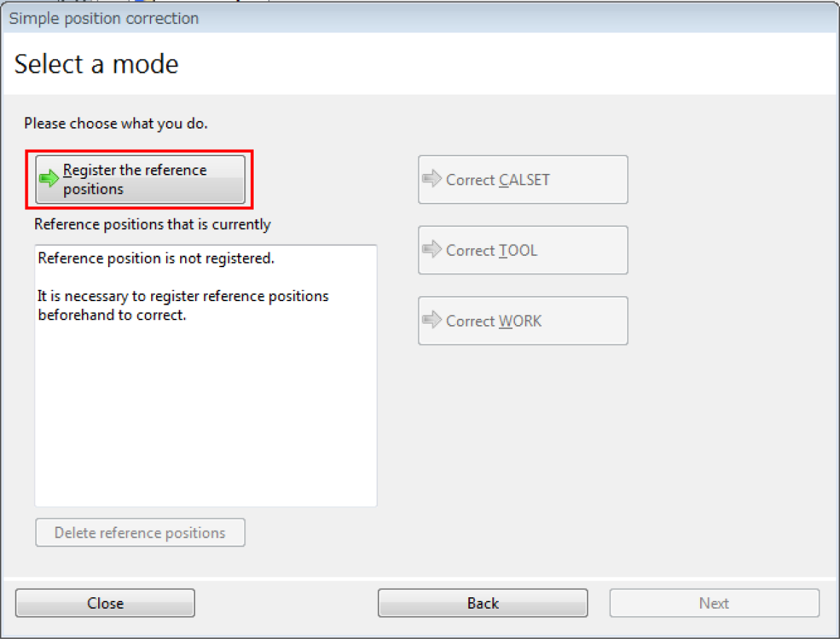This screenshot has width=840, height=639.
Task: Select the Correct TOOL text label
Action: pyautogui.click(x=492, y=250)
